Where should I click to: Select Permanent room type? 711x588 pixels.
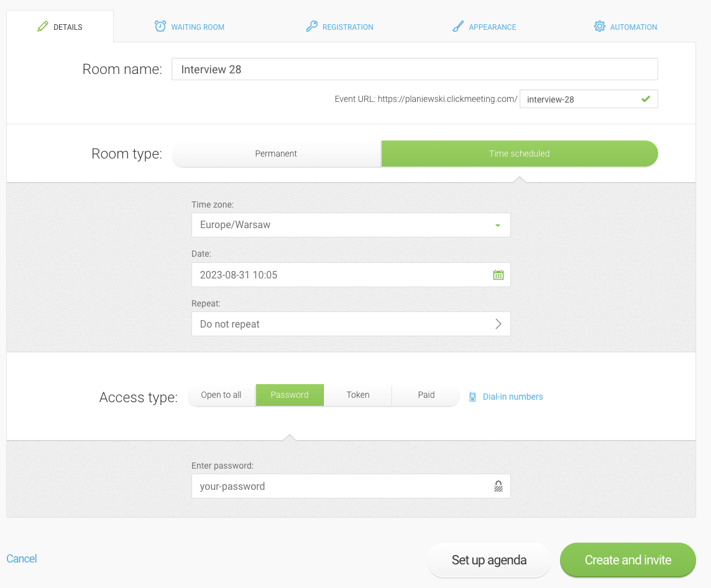pos(276,154)
